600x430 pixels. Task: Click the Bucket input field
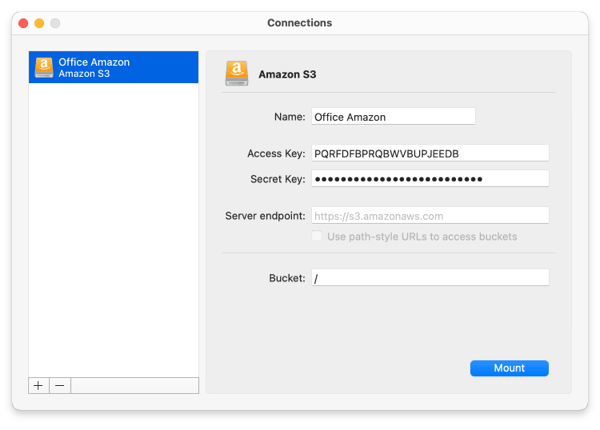pos(430,277)
